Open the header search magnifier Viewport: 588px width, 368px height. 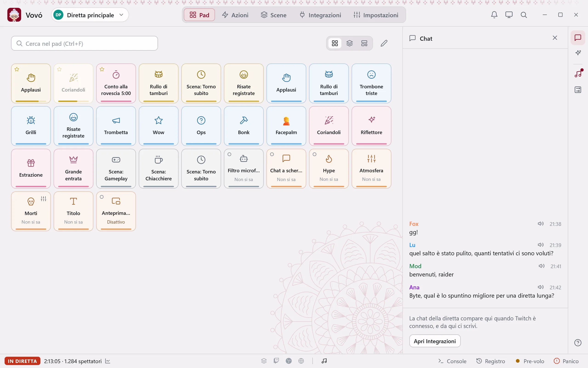pos(524,15)
